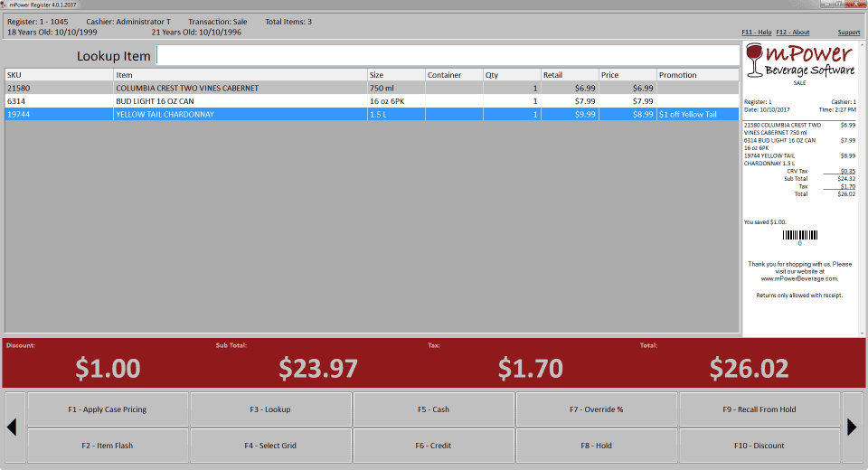Viewport: 868px width, 470px height.
Task: Click the Price column header
Action: pyautogui.click(x=627, y=75)
